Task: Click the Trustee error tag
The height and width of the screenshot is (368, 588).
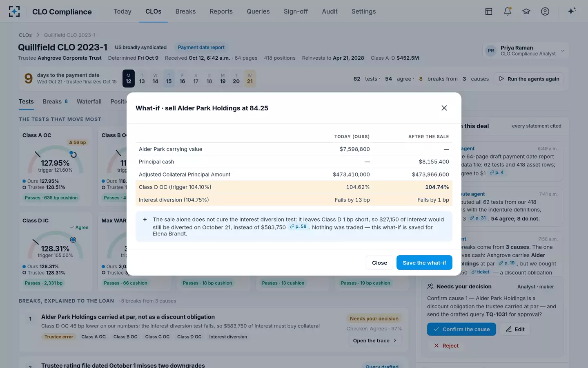Action: coord(59,337)
